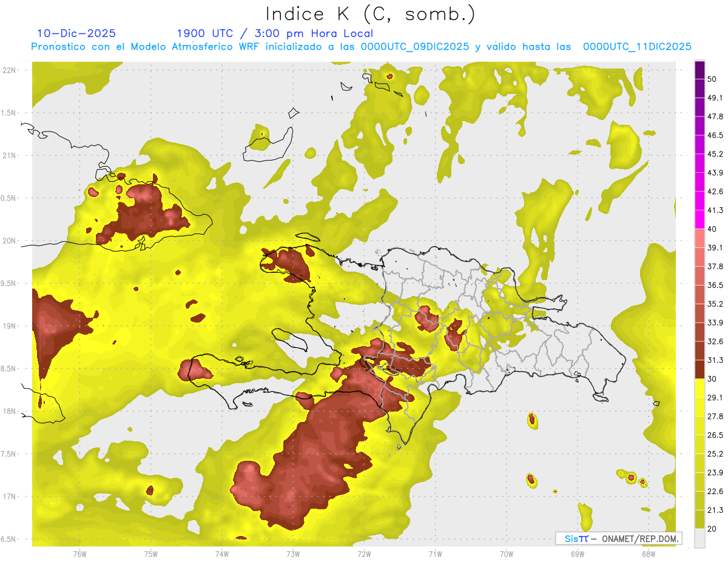Image resolution: width=728 pixels, height=562 pixels.
Task: Click the 'Indice K (C, somb.)' chart title
Action: [371, 14]
